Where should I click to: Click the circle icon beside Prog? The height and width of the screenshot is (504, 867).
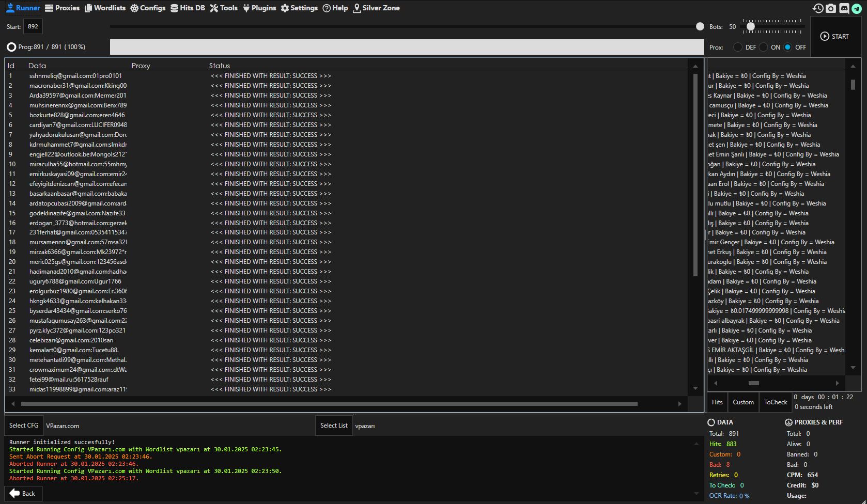click(x=11, y=47)
